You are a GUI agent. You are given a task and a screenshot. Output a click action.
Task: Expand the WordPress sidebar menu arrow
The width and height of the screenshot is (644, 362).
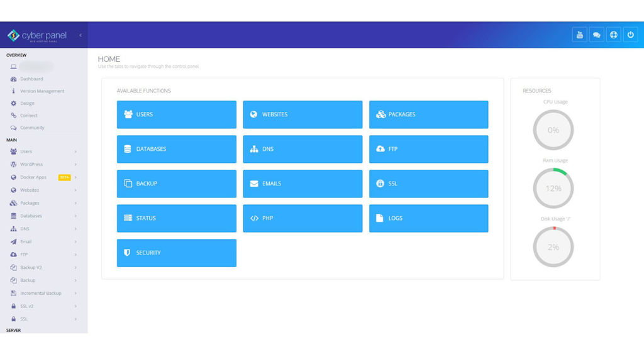(75, 164)
